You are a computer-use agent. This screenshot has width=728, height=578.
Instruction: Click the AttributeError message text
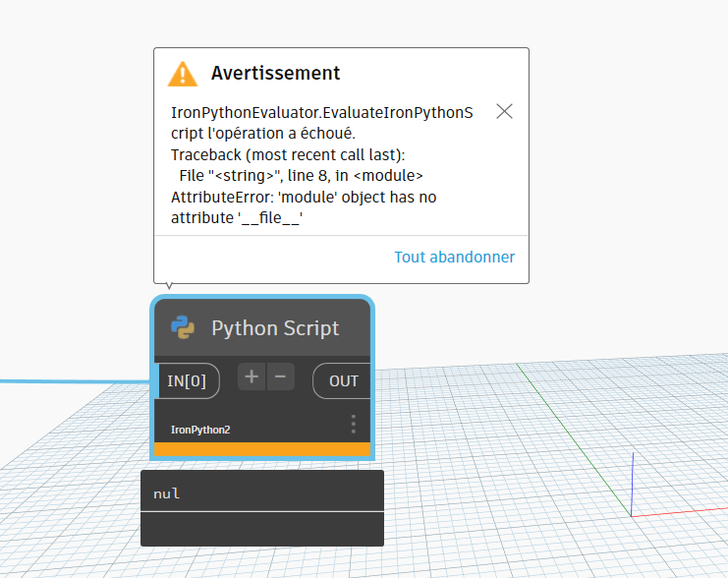[304, 207]
